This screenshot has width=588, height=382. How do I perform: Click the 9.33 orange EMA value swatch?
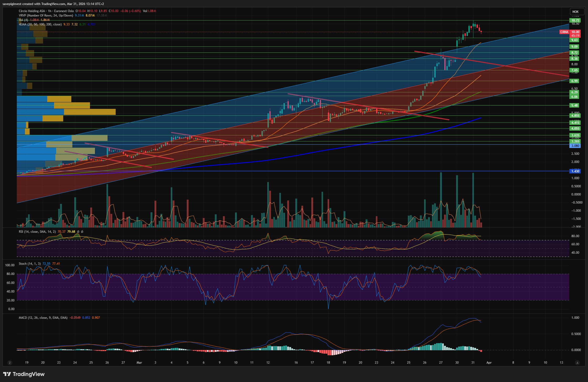click(x=67, y=24)
